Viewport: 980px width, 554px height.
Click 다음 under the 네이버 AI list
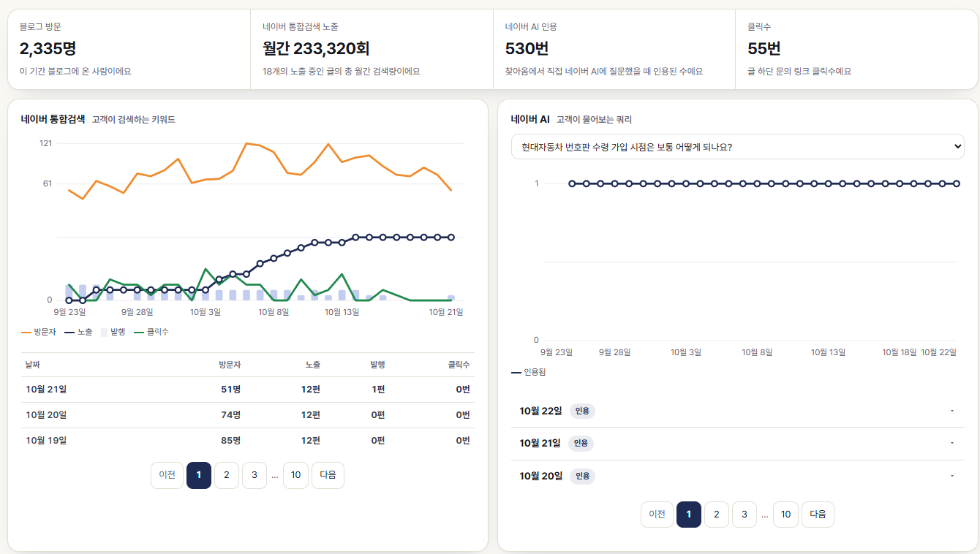click(x=818, y=515)
